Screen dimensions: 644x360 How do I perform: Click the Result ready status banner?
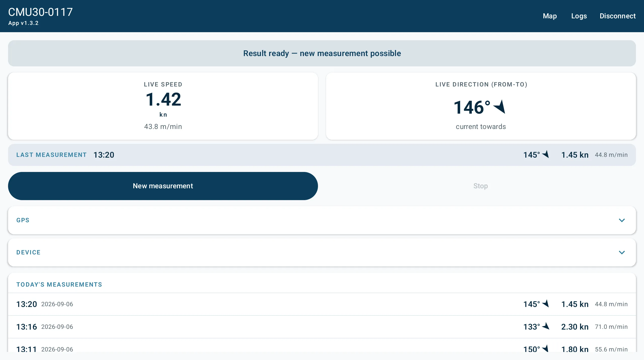322,53
